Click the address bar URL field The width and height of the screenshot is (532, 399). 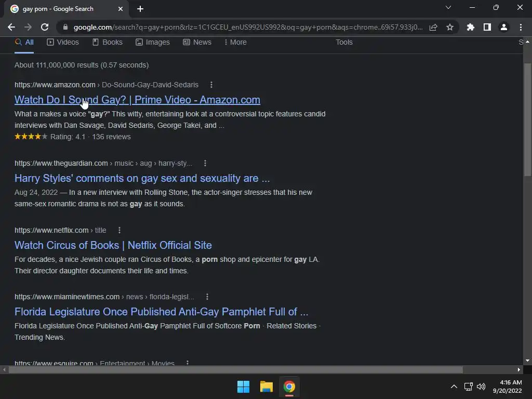248,27
